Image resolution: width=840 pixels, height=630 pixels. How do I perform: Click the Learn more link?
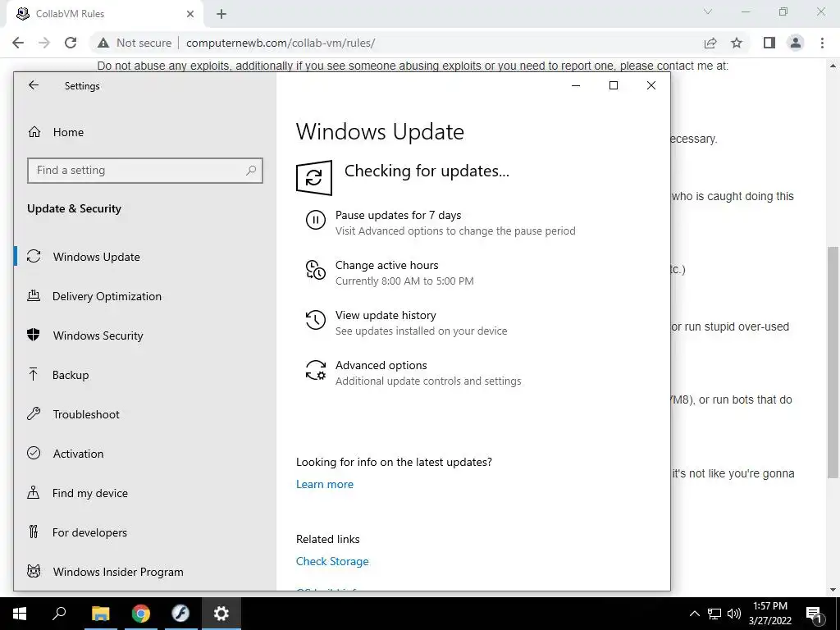[x=325, y=484]
